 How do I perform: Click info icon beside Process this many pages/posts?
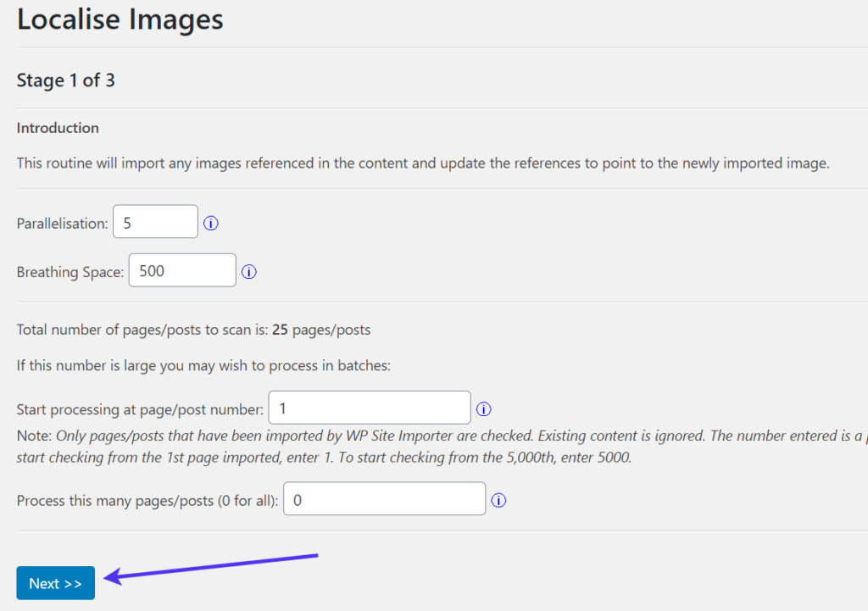(499, 501)
